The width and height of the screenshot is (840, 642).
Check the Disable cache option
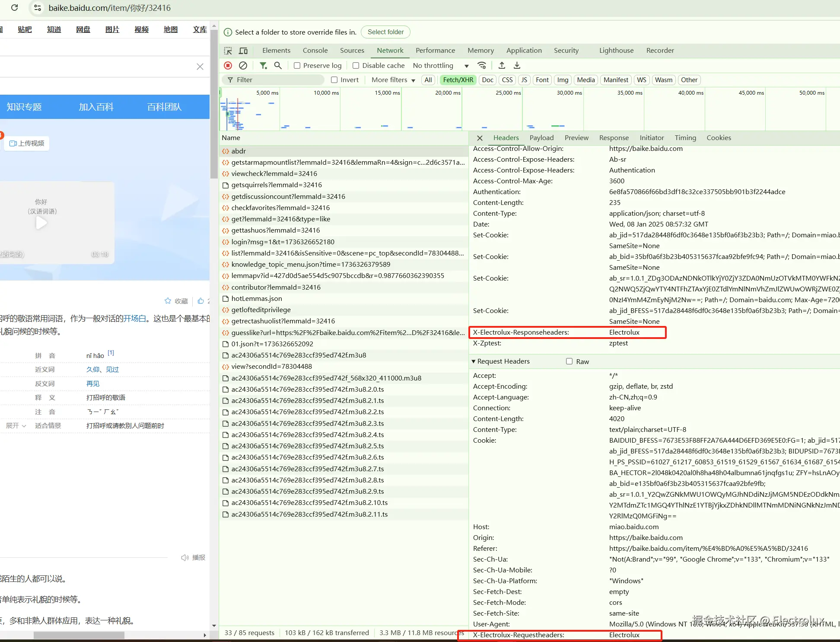click(356, 65)
